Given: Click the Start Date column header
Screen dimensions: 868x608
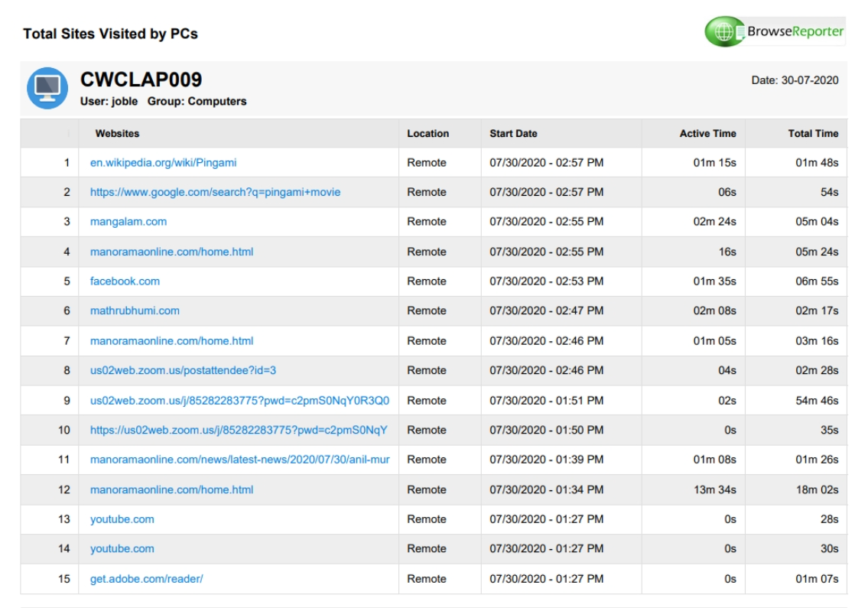Looking at the screenshot, I should (513, 133).
